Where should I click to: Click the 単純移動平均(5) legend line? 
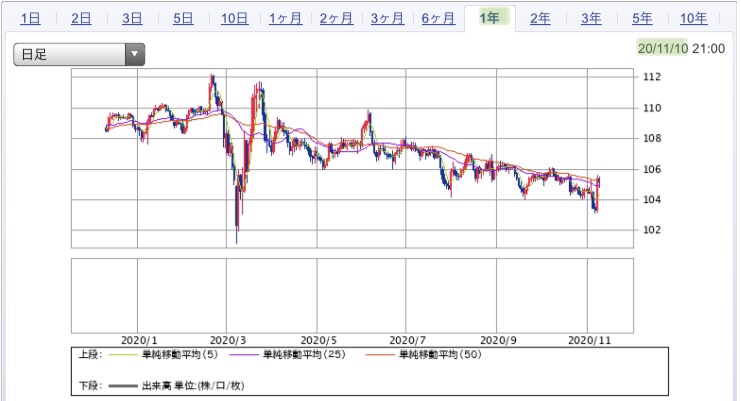(163, 354)
